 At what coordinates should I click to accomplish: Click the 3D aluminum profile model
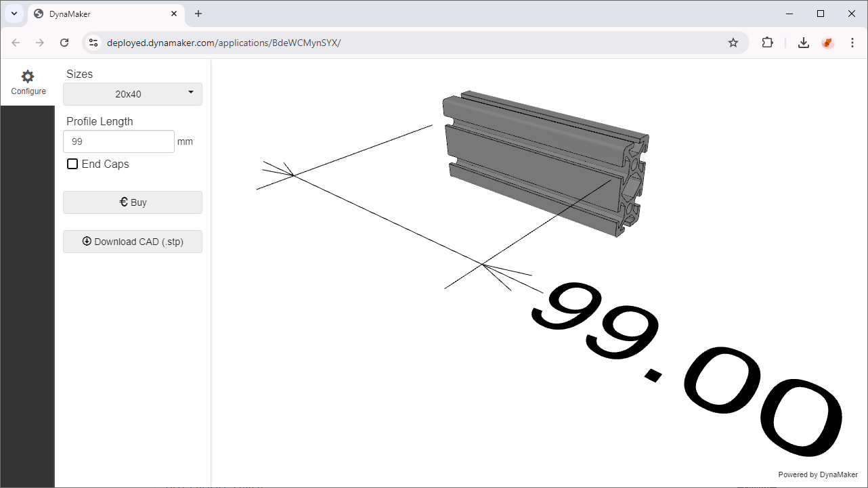click(542, 162)
